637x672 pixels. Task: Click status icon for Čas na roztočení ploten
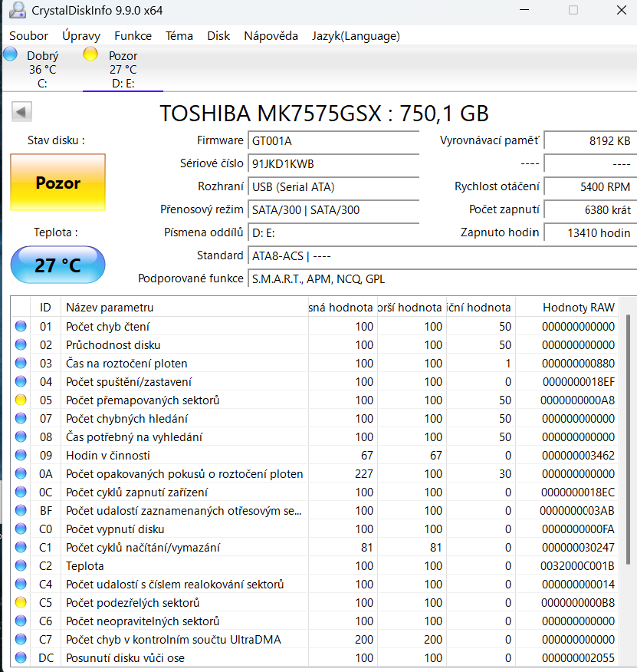21,363
